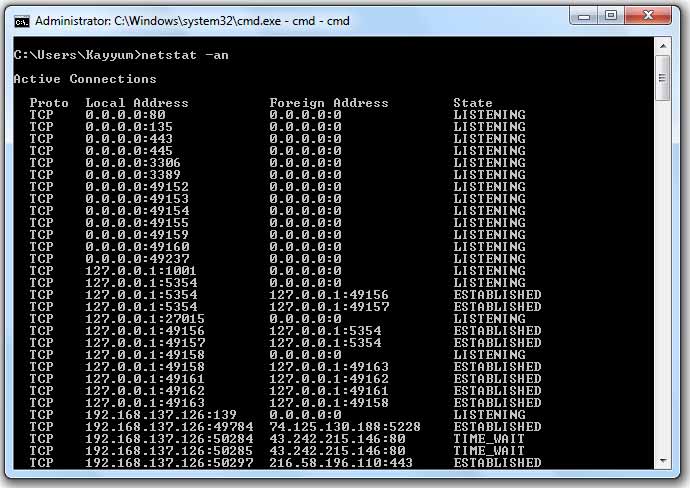The width and height of the screenshot is (690, 488).
Task: Click foreign address 127.0.0.1:49163
Action: point(329,367)
